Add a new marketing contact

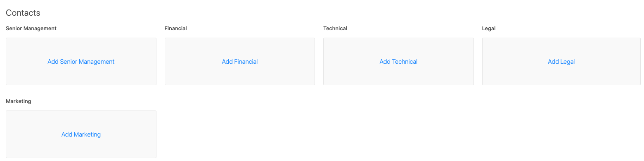pos(81,135)
